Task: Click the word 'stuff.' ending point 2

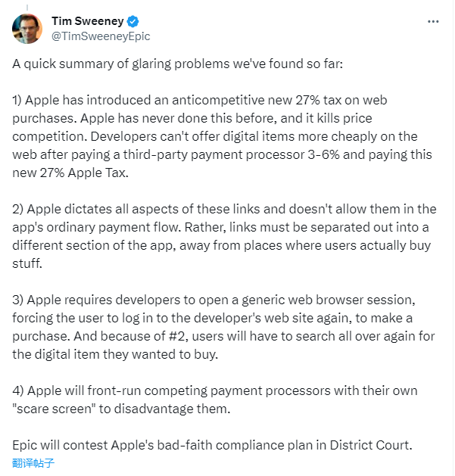Action: click(27, 263)
